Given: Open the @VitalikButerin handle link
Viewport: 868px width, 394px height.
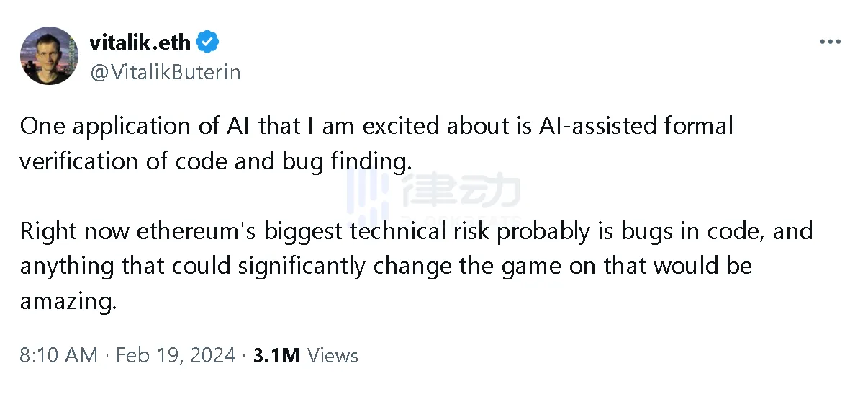Looking at the screenshot, I should pos(165,72).
